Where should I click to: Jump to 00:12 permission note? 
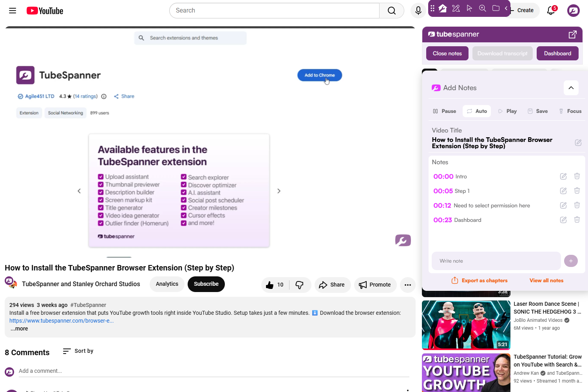coord(442,205)
